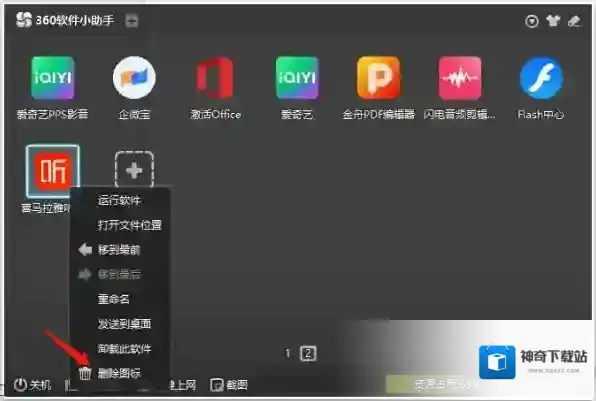Screen dimensions: 596x401
Task: Open the skin shirt icon
Action: click(x=553, y=21)
